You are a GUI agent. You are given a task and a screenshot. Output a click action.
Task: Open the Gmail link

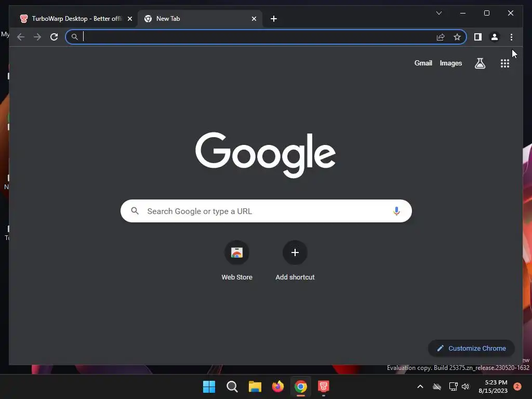[423, 63]
